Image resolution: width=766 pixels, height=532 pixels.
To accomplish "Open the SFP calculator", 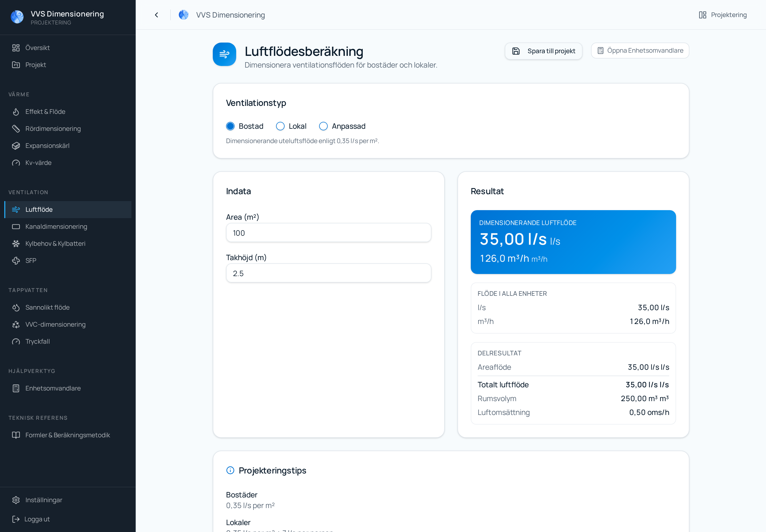I will [x=68, y=261].
